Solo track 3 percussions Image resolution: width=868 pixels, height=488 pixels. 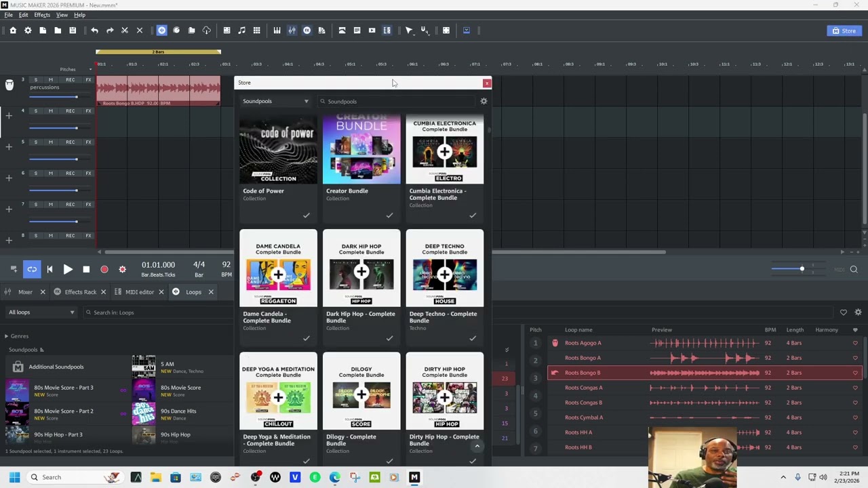coord(35,80)
